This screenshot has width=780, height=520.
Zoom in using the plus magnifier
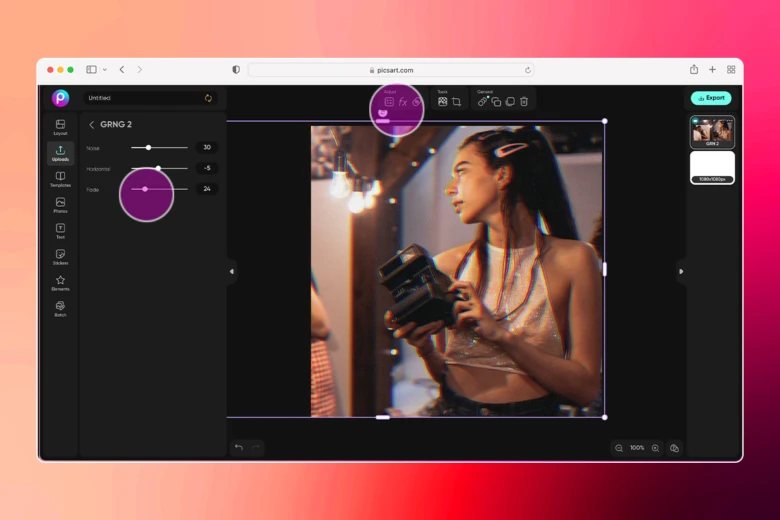tap(655, 448)
